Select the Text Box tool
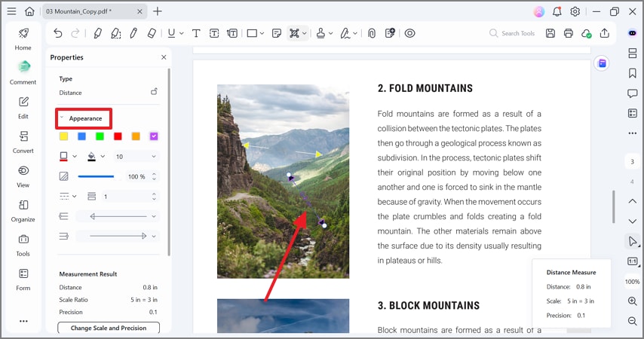Image resolution: width=644 pixels, height=339 pixels. pyautogui.click(x=214, y=33)
